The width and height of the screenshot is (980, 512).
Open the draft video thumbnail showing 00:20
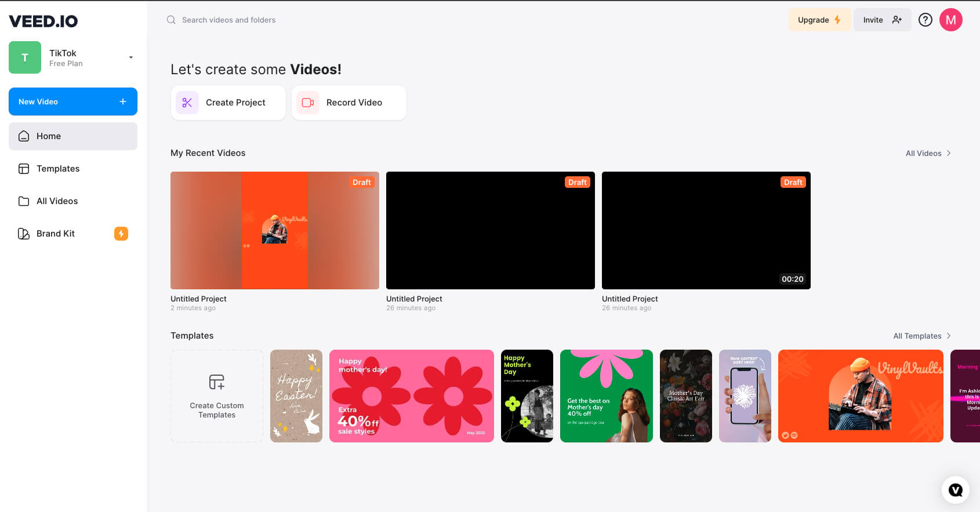[x=706, y=230]
